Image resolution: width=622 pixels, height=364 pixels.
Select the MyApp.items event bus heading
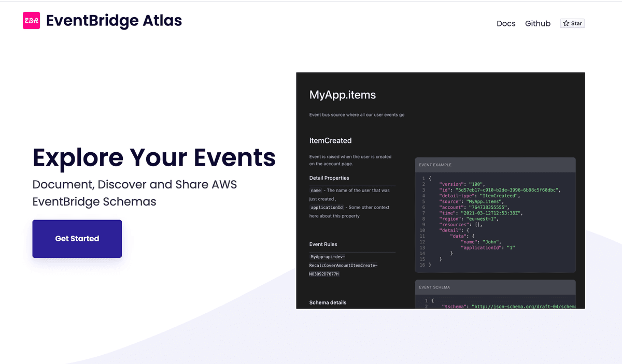(x=342, y=95)
